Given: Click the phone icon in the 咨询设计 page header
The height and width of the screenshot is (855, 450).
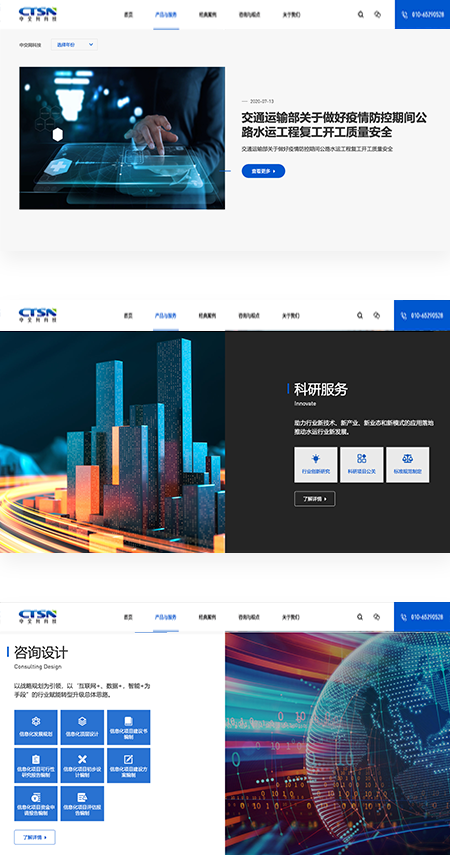Looking at the screenshot, I should click(404, 617).
